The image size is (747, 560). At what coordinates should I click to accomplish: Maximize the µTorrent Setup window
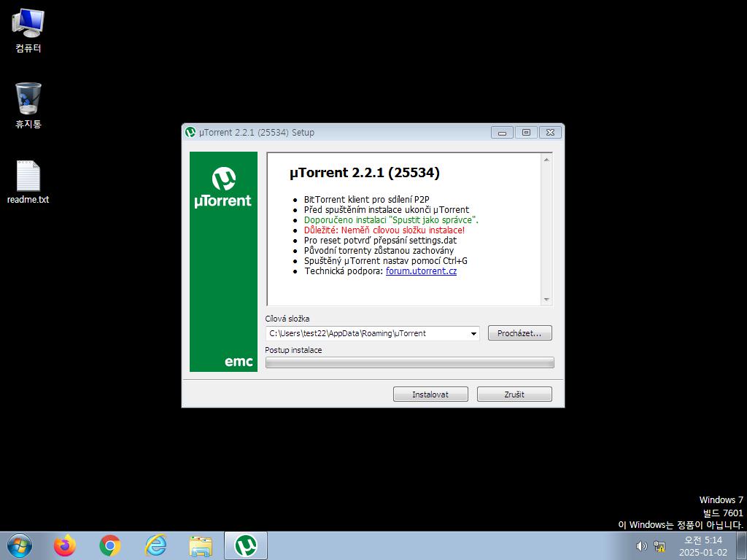[x=526, y=133]
